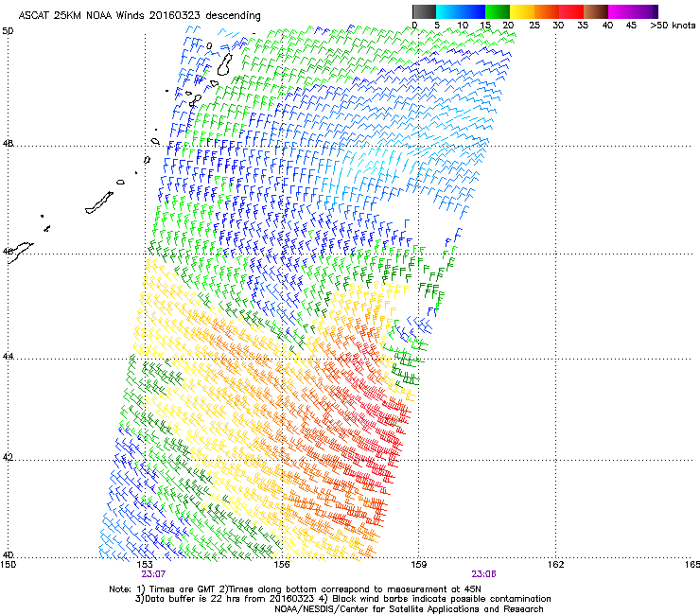This screenshot has width=700, height=615.
Task: Click the longitude label '150'
Action: click(x=8, y=565)
